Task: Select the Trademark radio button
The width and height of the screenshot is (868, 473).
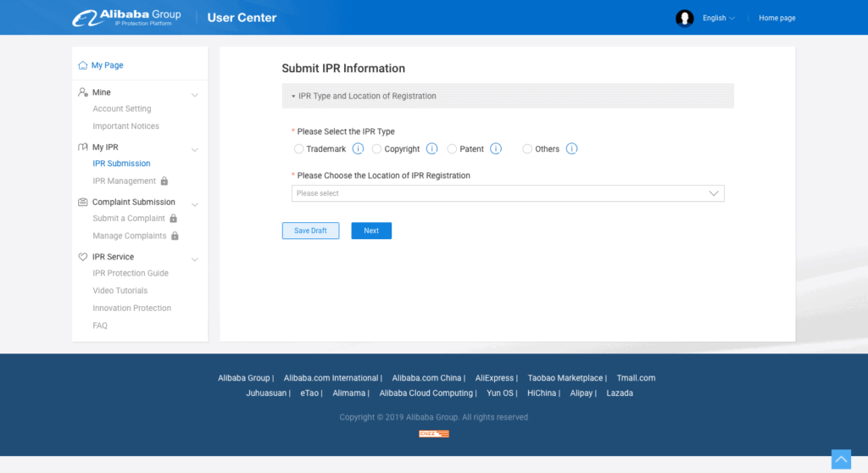Action: pos(298,149)
